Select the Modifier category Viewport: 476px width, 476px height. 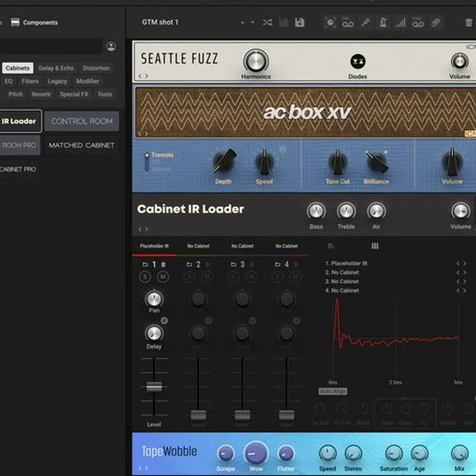click(88, 81)
